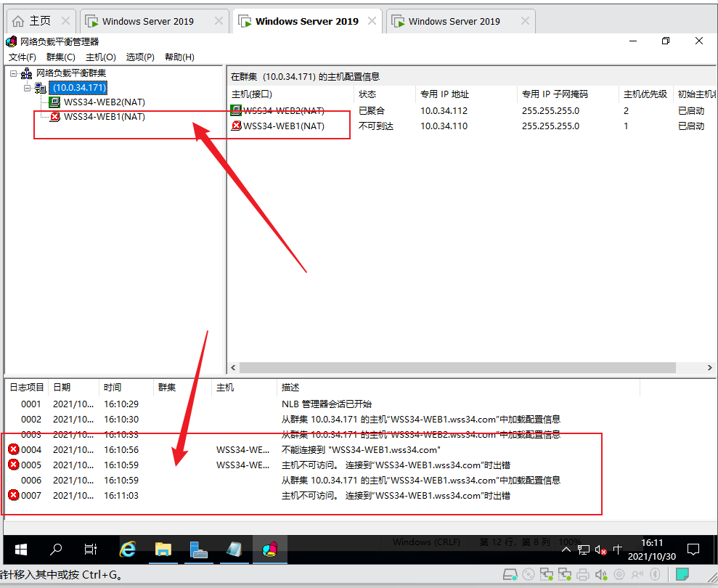The width and height of the screenshot is (718, 588).
Task: Click the WSS34-WEB1 error icon in tree
Action: click(54, 117)
